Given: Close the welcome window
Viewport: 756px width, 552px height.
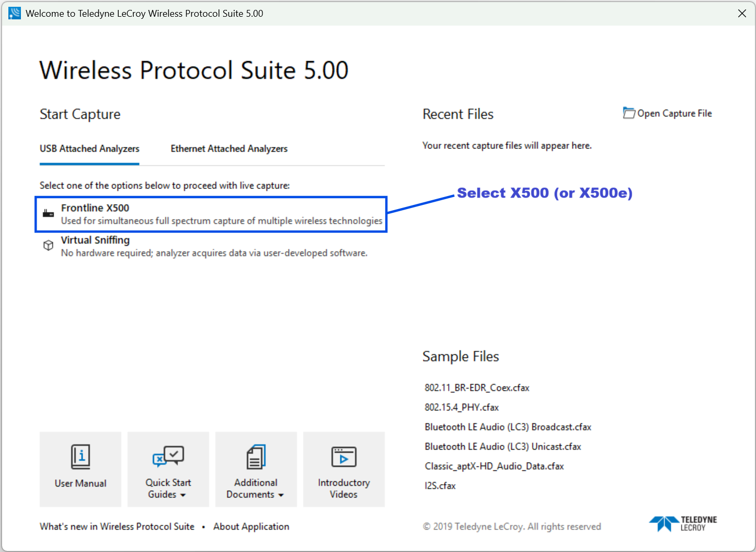Looking at the screenshot, I should click(742, 14).
